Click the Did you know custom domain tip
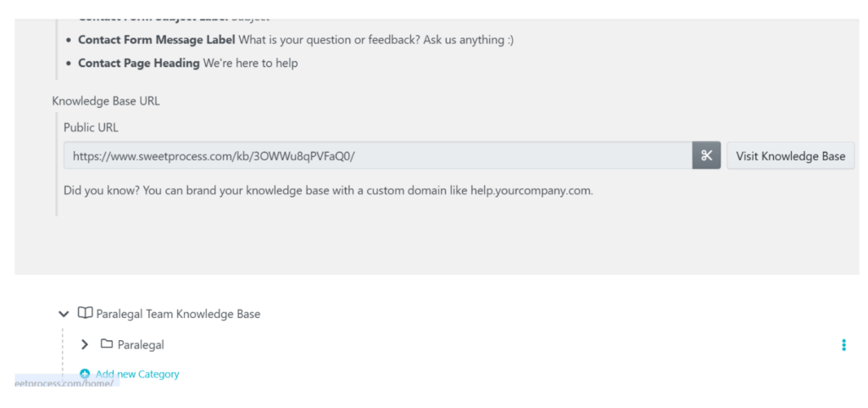Viewport: 868px width, 408px height. point(328,191)
